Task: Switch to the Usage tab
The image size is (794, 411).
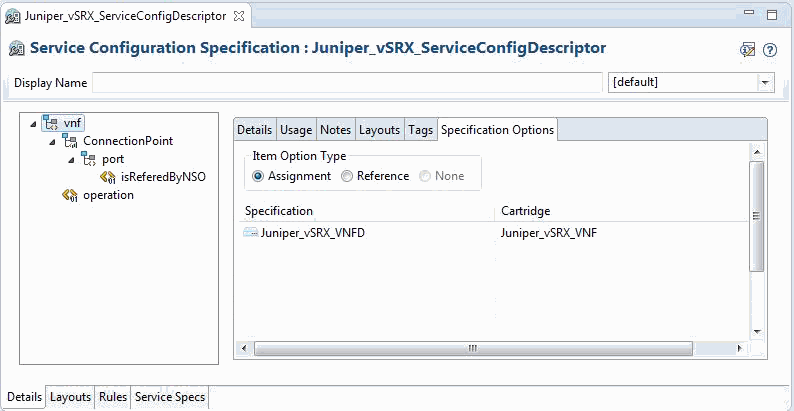Action: (x=296, y=130)
